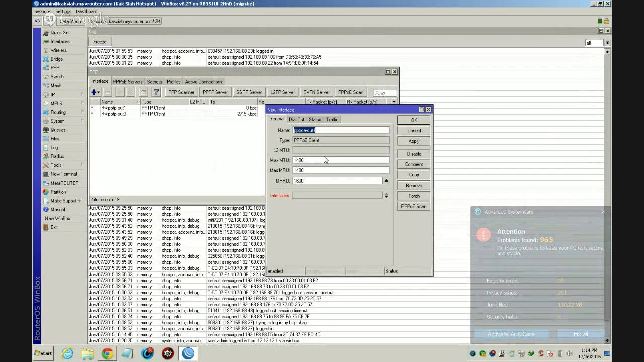
Task: Open the Radius sidebar item
Action: click(x=57, y=156)
